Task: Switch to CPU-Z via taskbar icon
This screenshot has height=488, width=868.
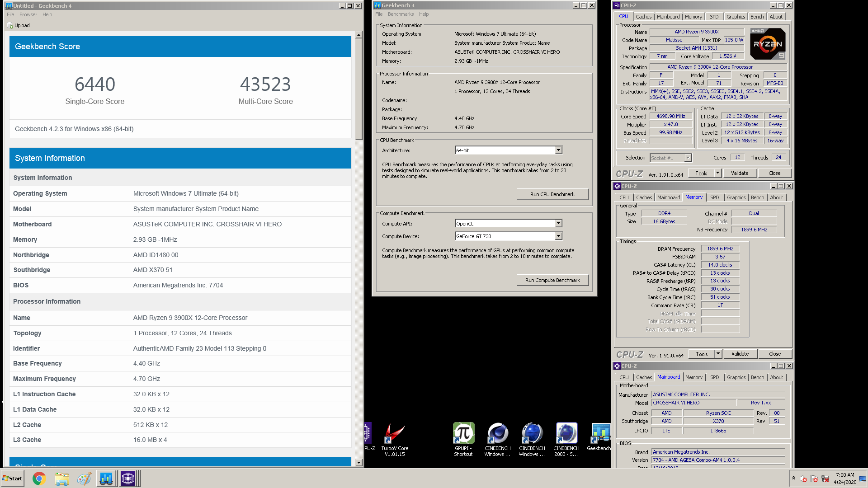Action: coord(128,479)
